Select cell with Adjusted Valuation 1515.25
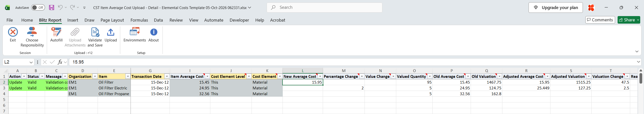This screenshot has height=114, width=644. pyautogui.click(x=571, y=82)
